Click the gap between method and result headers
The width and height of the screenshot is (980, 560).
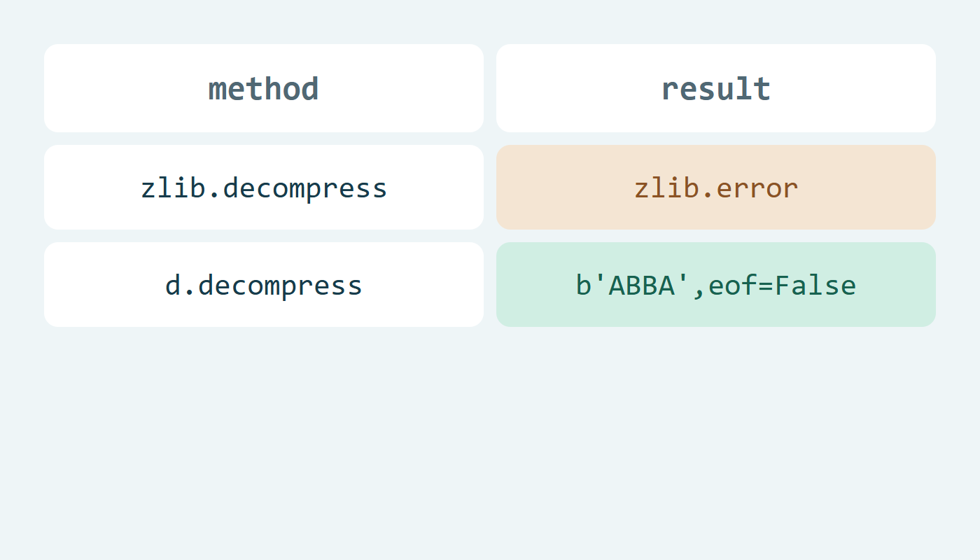tap(490, 88)
